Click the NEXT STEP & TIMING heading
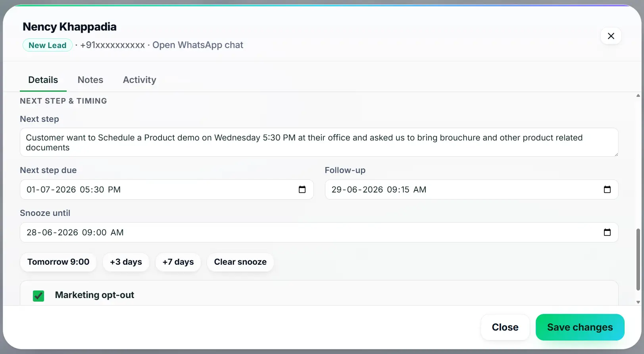This screenshot has width=644, height=354. pyautogui.click(x=63, y=101)
